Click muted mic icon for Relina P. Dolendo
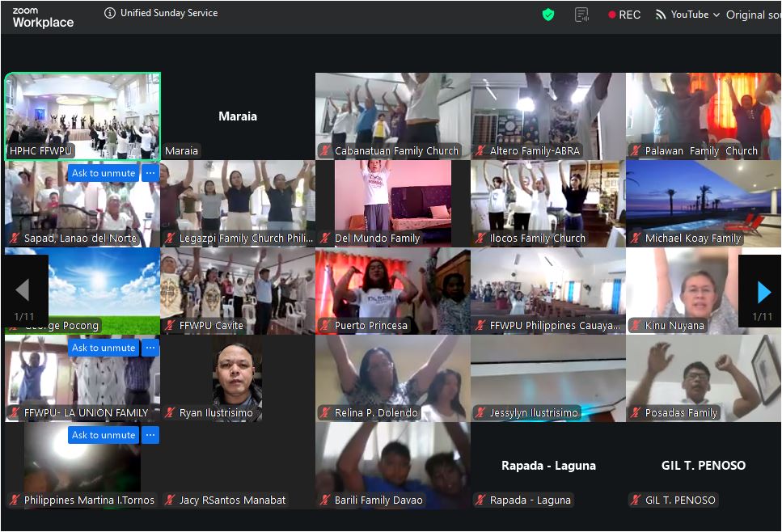The image size is (782, 532). coord(324,413)
